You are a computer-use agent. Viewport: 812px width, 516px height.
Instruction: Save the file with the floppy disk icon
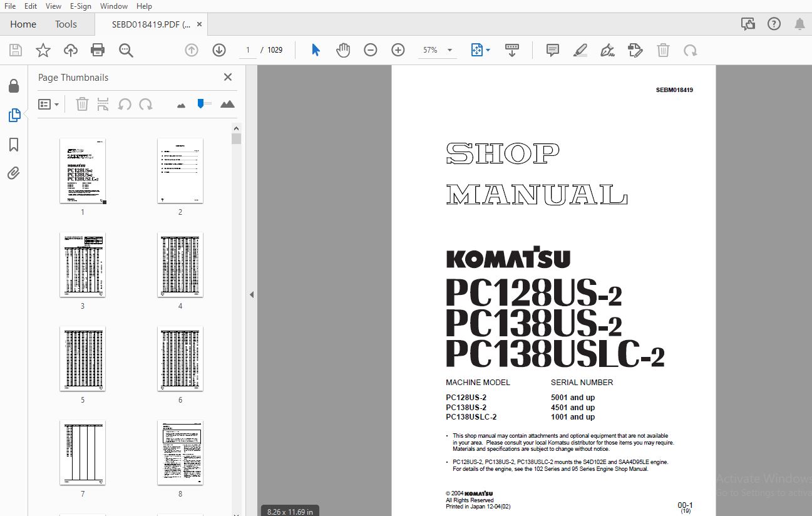[x=16, y=50]
